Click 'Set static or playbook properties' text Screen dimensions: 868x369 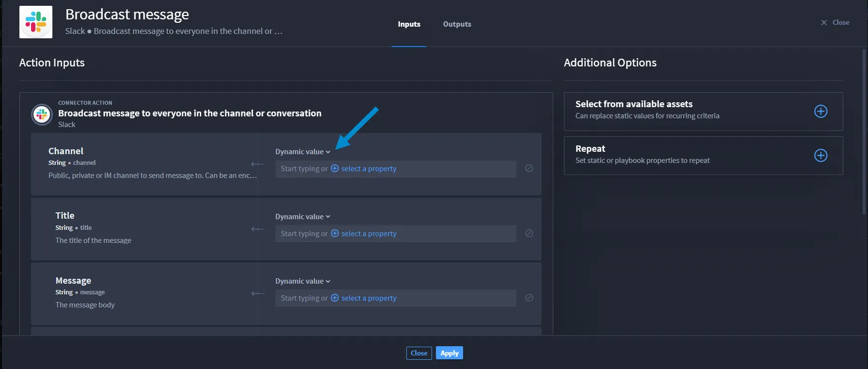coord(643,160)
